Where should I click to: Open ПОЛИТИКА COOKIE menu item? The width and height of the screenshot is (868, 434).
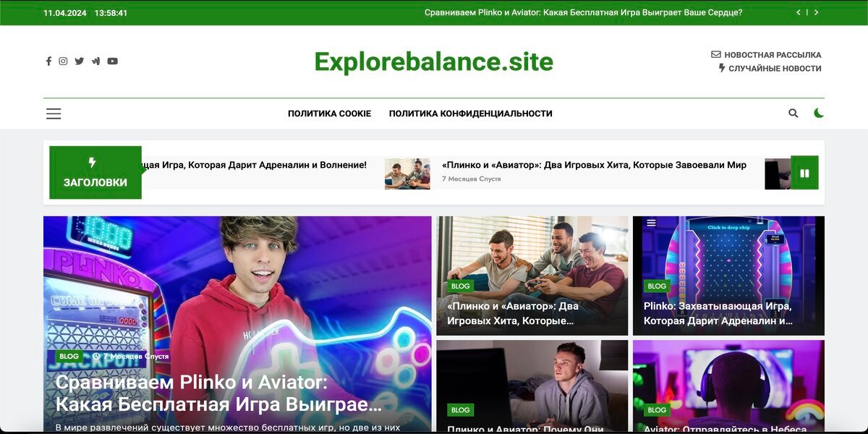[x=330, y=113]
